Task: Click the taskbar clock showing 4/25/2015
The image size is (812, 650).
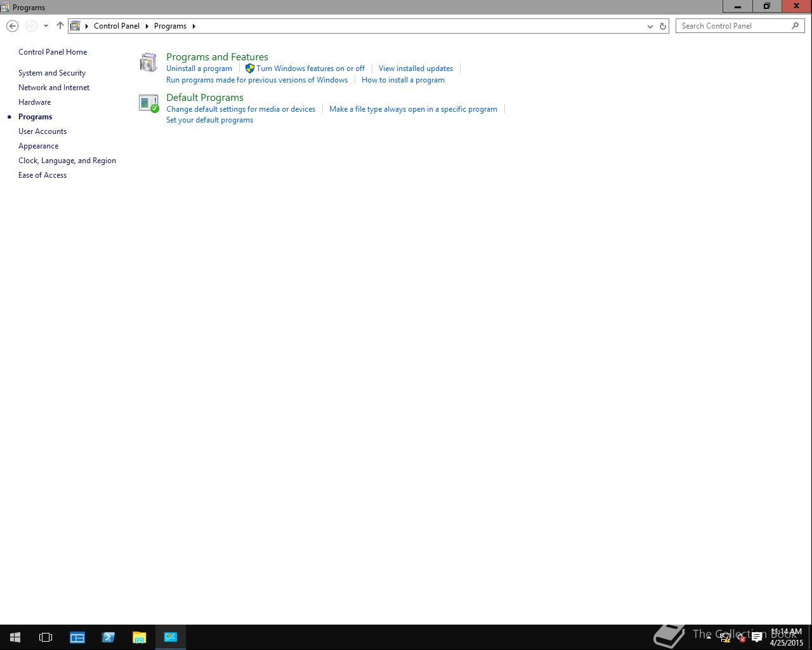Action: [787, 637]
